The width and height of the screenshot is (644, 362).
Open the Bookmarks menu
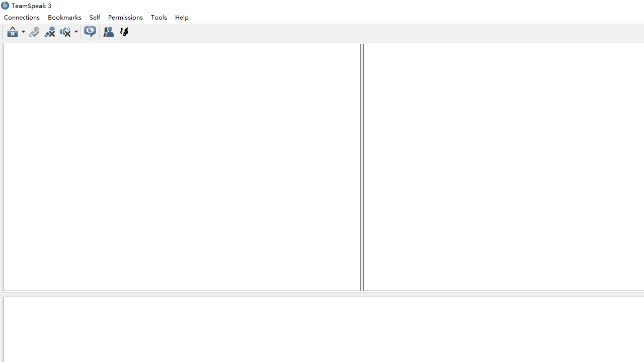[64, 17]
